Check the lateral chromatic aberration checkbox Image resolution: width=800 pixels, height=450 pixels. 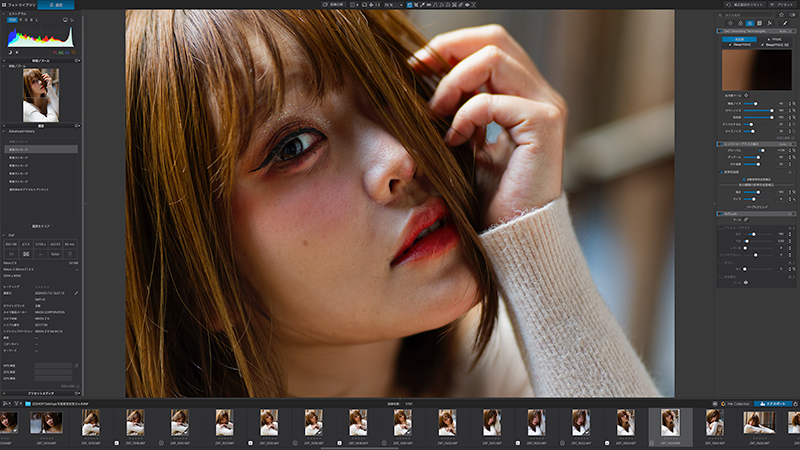tap(744, 179)
